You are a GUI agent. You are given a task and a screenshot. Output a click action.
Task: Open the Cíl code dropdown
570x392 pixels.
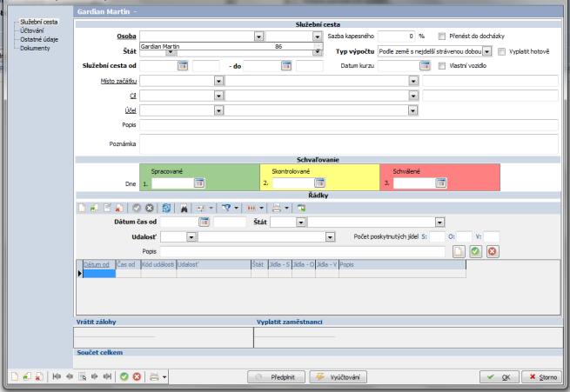(218, 96)
